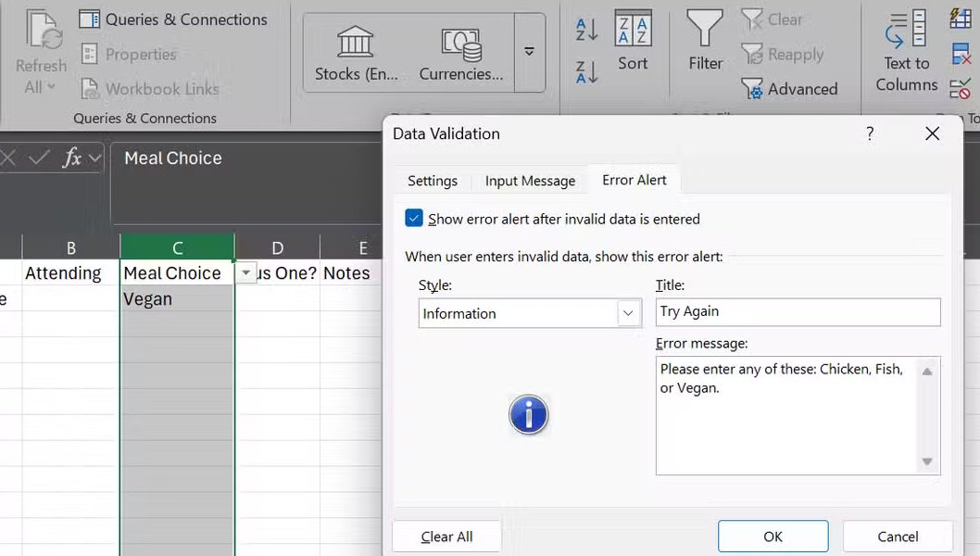Screen dimensions: 980x556
Task: Open the Sort dialog
Action: (633, 42)
